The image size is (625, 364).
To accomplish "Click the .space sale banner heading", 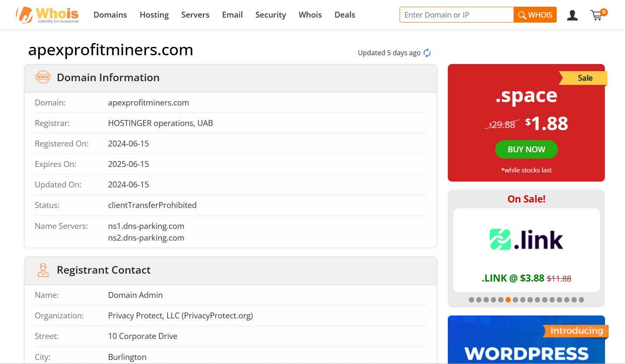I will (x=527, y=96).
